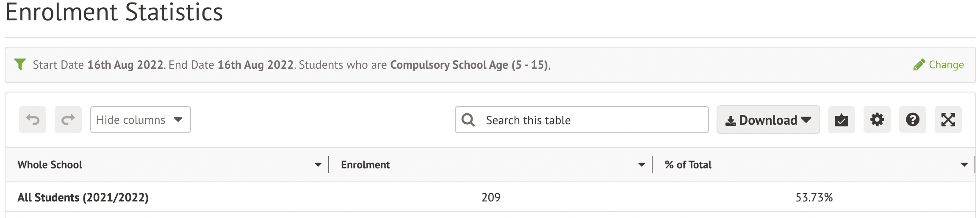Click the calendar checkmark icon
This screenshot has width=980, height=218.
click(x=842, y=120)
